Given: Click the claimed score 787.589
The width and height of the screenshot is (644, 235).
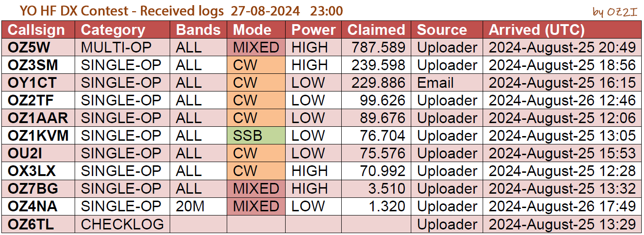Looking at the screenshot, I should click(x=378, y=47).
